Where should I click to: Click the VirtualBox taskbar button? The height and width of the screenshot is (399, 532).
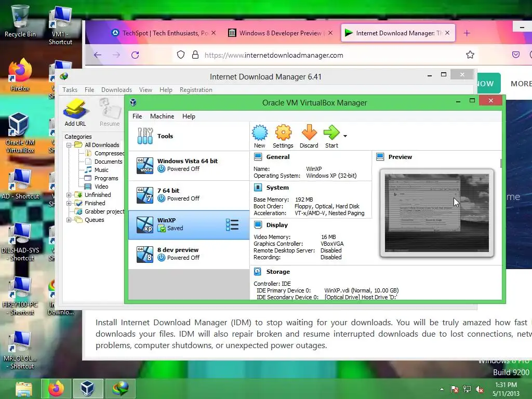88,389
